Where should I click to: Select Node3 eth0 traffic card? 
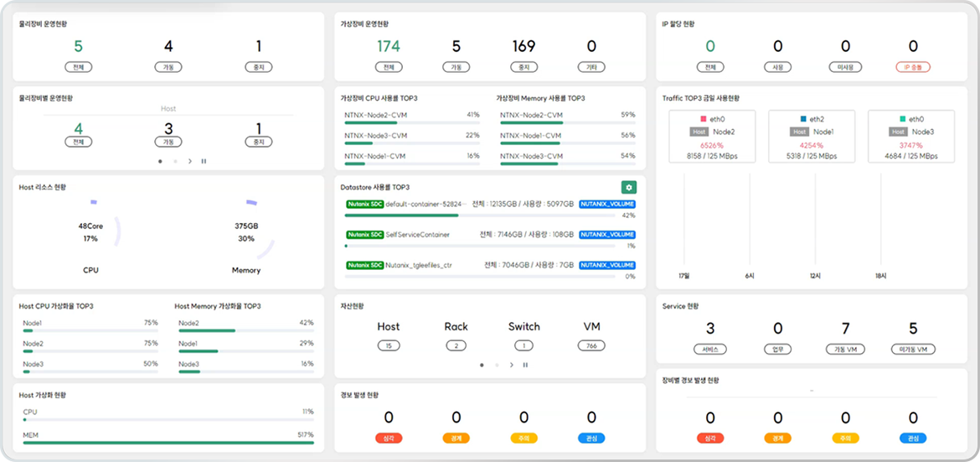tap(910, 137)
